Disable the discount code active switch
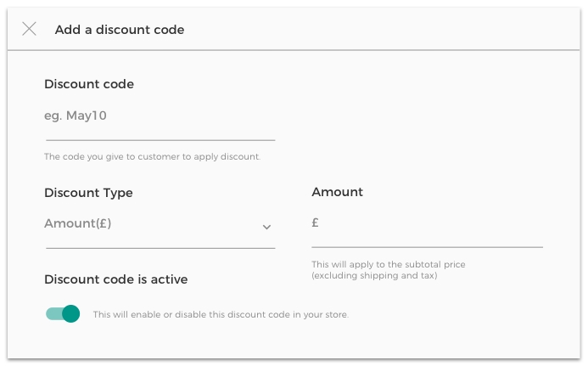This screenshot has height=366, width=588. tap(63, 314)
